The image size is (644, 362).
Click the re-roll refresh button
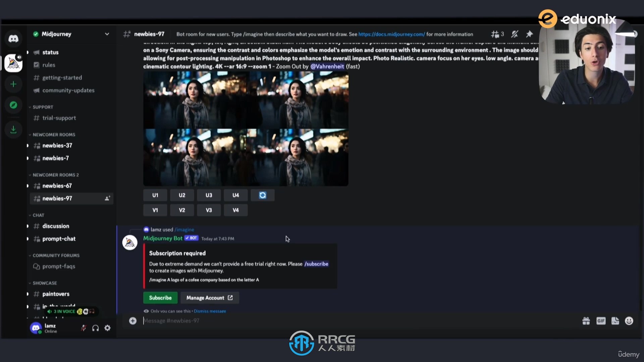pos(263,195)
